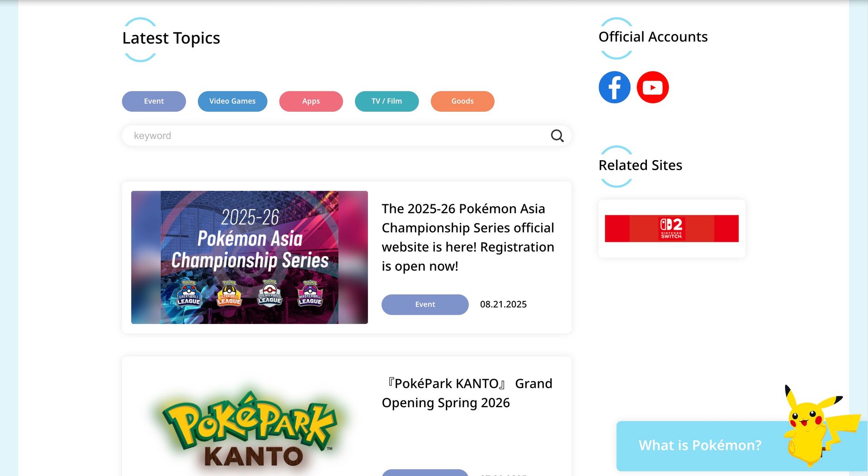Open the Asia Championship Series thumbnail
The height and width of the screenshot is (476, 868).
pos(249,257)
